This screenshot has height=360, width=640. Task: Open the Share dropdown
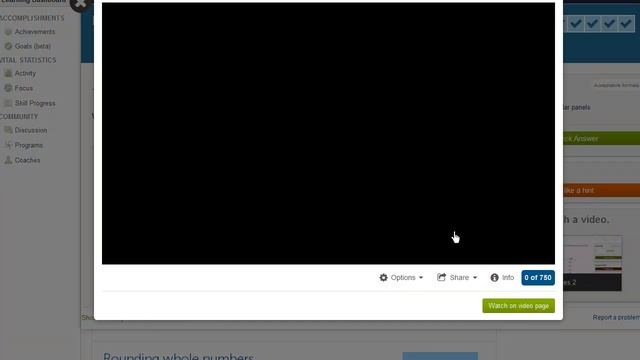point(457,278)
